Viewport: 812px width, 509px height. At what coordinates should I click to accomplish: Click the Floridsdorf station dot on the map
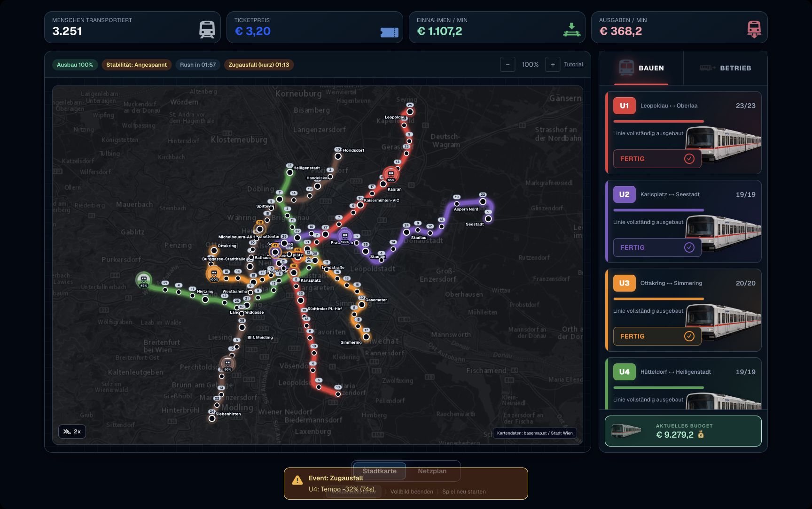338,156
